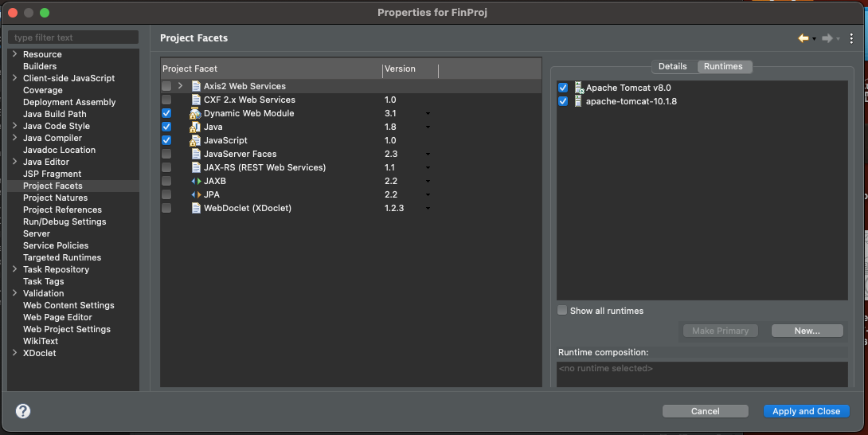868x435 pixels.
Task: Open the Server properties page
Action: point(37,234)
